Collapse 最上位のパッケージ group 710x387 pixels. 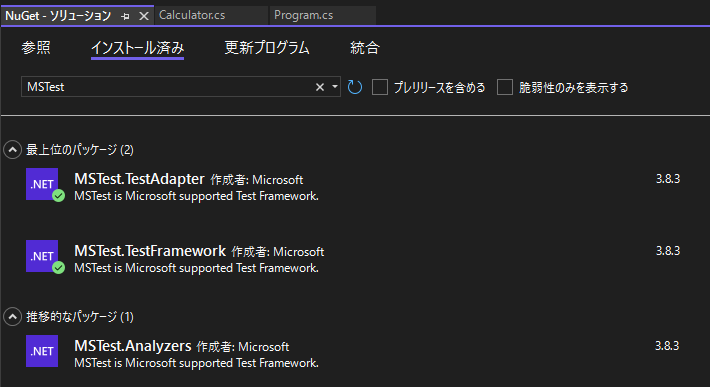click(x=13, y=149)
